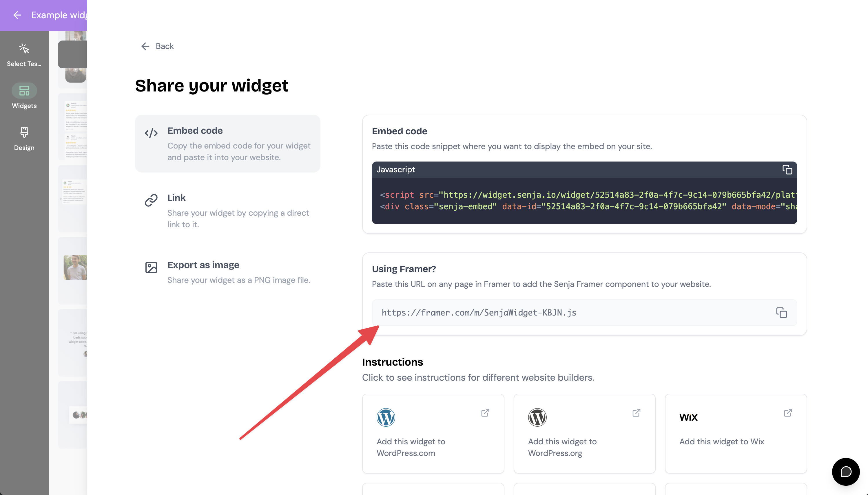
Task: Copy the Javascript embed code
Action: (x=787, y=169)
